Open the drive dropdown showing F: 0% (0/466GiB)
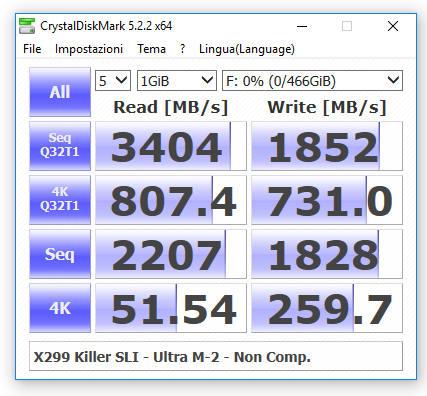Screen dimensions: 427x396 312,80
